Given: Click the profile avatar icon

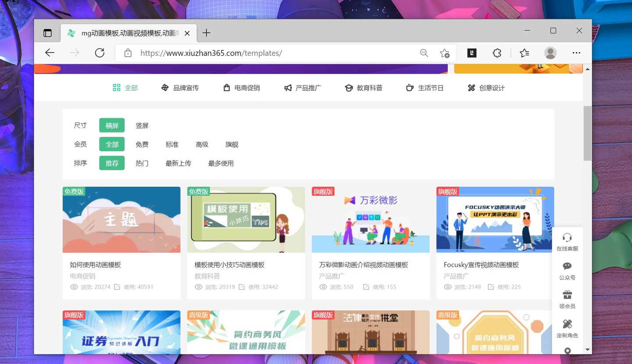Looking at the screenshot, I should pyautogui.click(x=550, y=53).
